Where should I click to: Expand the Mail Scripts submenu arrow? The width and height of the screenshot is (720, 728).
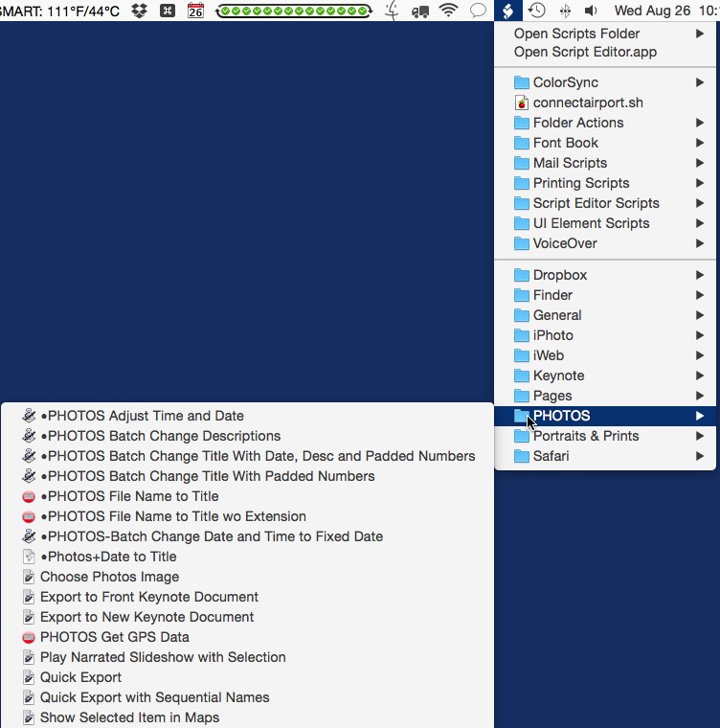click(700, 163)
